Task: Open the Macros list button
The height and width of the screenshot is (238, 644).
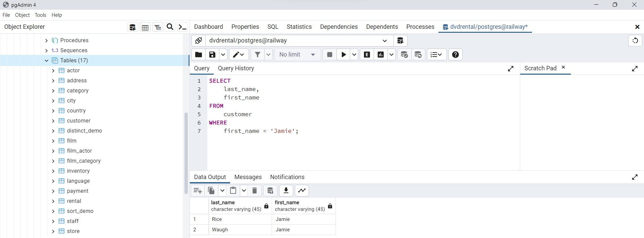Action: tap(436, 55)
